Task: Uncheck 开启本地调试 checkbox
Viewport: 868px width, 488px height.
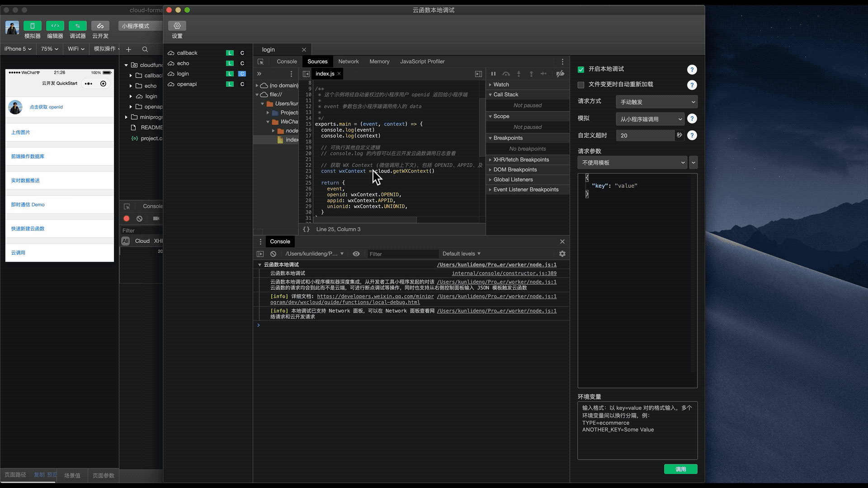Action: pyautogui.click(x=581, y=69)
